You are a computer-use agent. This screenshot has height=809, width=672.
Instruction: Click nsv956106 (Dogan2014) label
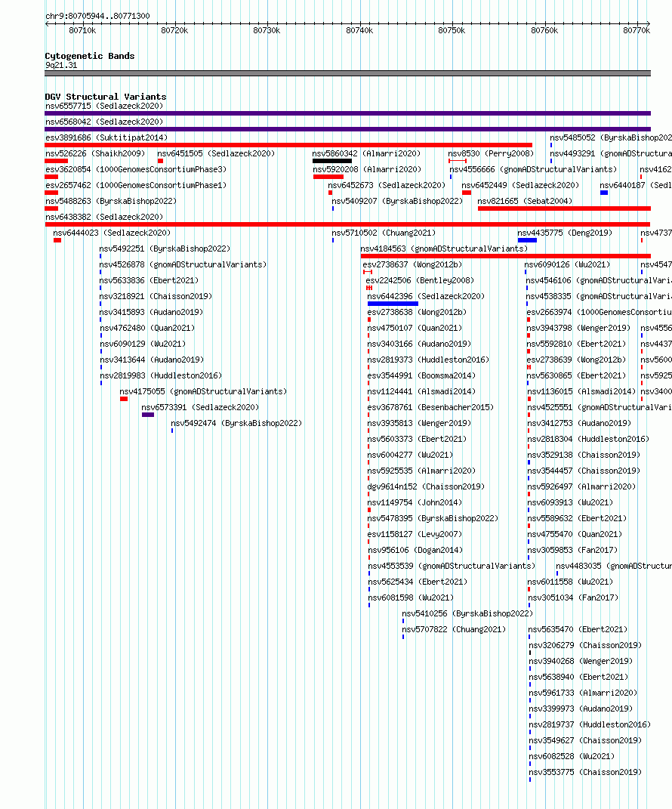click(415, 550)
